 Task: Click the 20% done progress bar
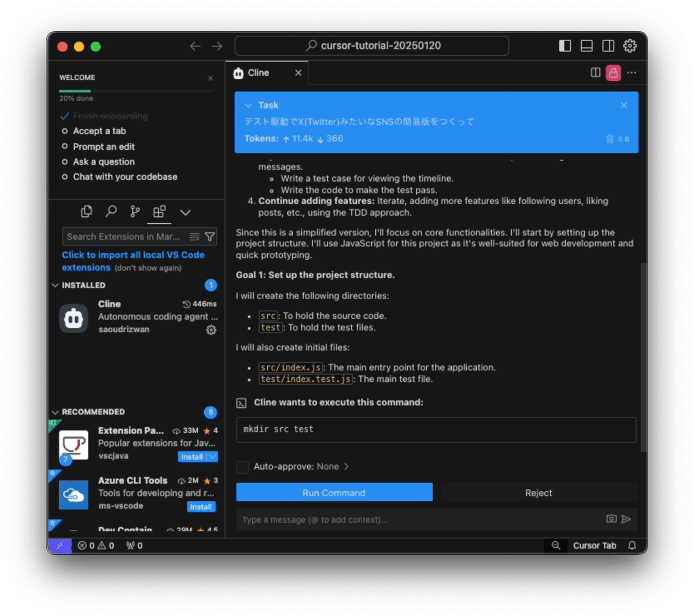point(136,91)
